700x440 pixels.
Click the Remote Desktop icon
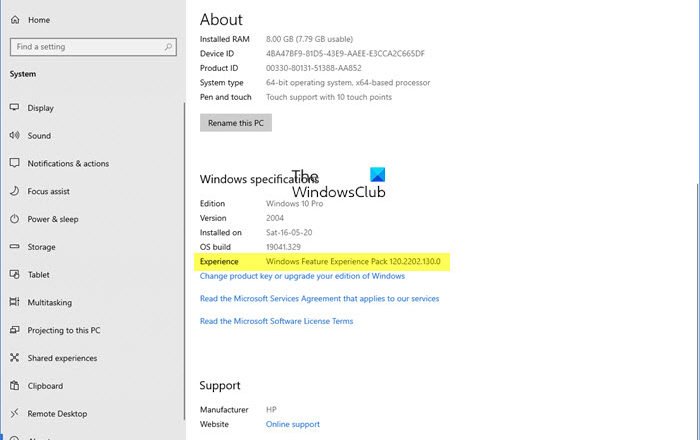coord(14,413)
